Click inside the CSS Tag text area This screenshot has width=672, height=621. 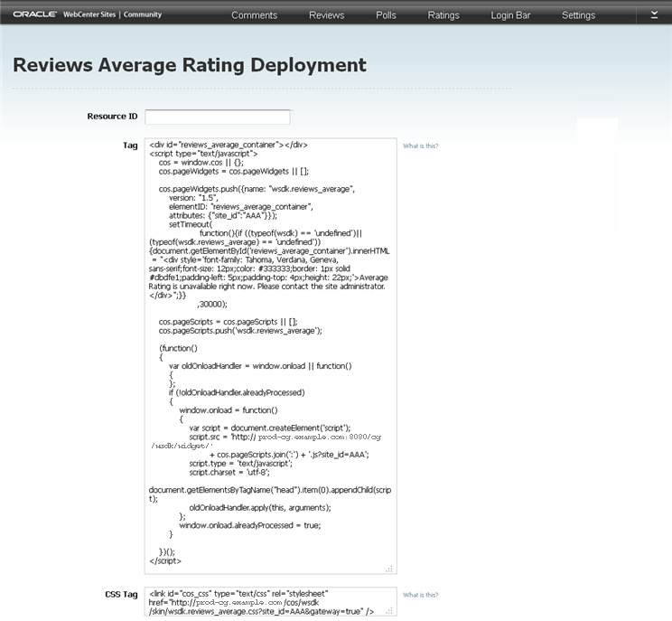click(x=270, y=602)
